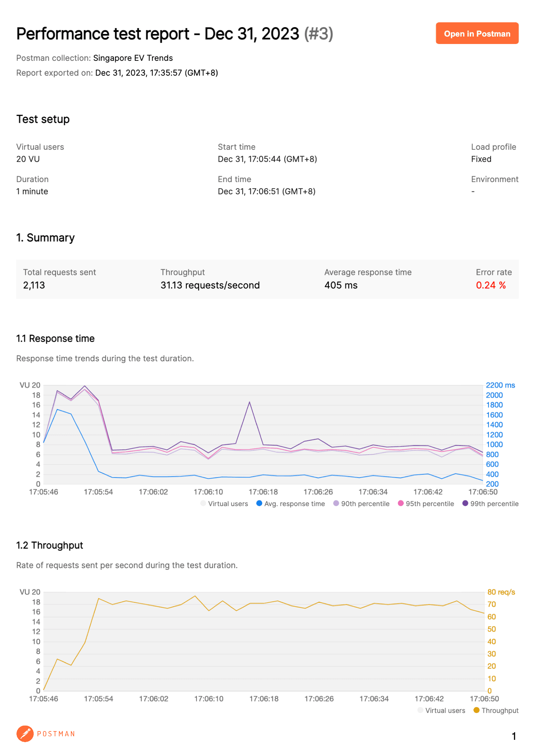Image resolution: width=535 pixels, height=756 pixels.
Task: Toggle the 99th percentile legend entry
Action: click(x=491, y=503)
